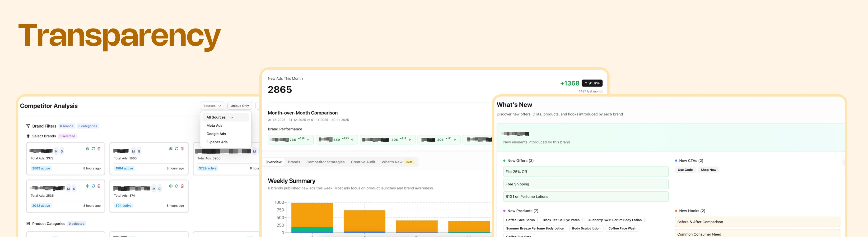Click the Product Categories list icon
Image resolution: width=868 pixels, height=237 pixels.
28,223
